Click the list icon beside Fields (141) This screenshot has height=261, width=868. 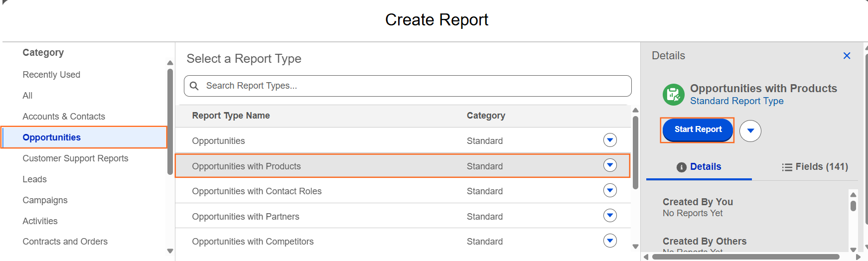click(x=787, y=167)
